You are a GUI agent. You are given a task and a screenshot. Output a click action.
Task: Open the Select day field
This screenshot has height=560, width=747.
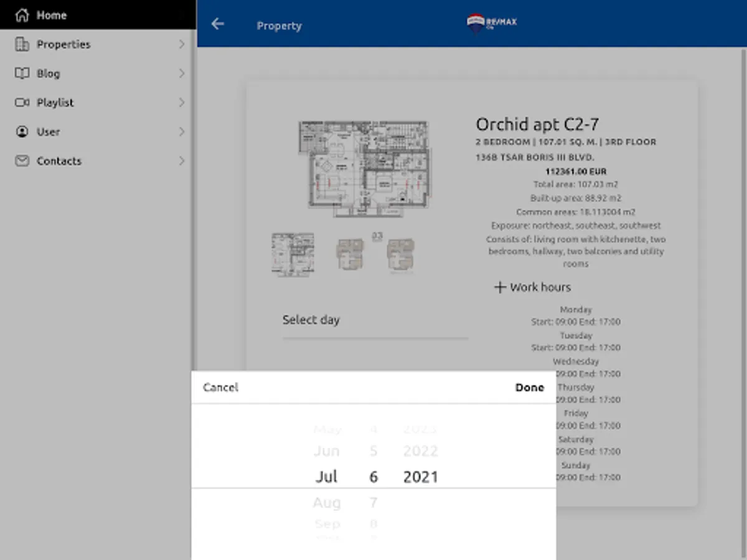(375, 320)
